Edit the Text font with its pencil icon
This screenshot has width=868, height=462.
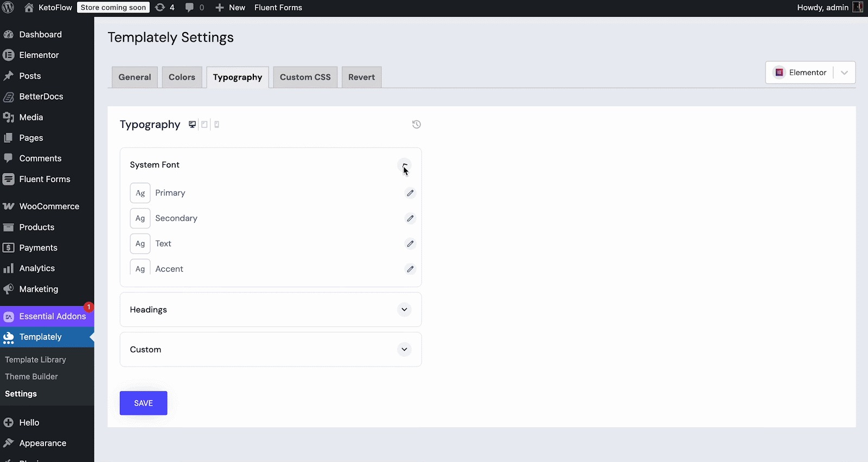[x=410, y=244]
